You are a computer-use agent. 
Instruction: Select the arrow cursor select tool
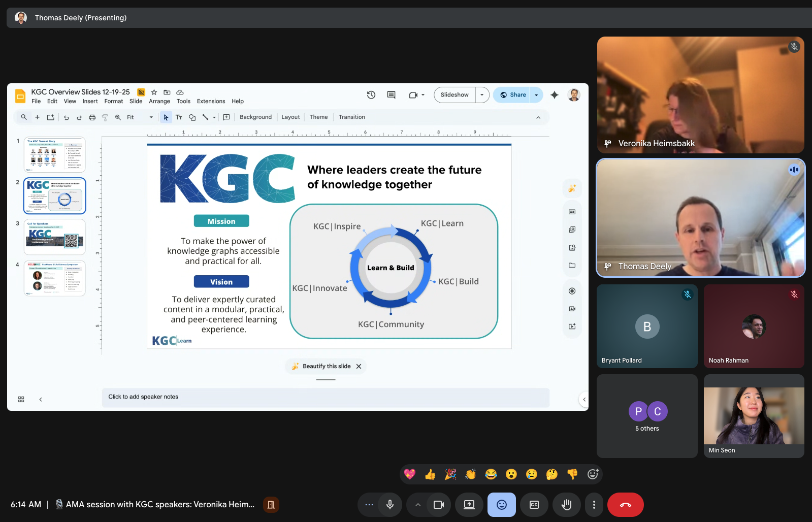point(166,117)
